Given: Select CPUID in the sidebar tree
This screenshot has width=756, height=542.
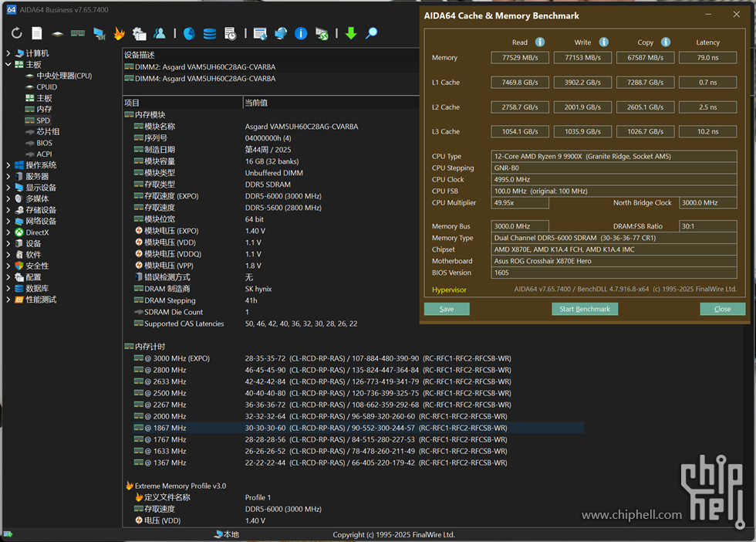Looking at the screenshot, I should coord(46,87).
